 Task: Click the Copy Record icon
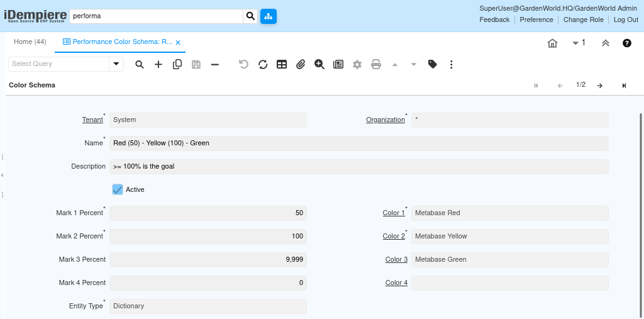pos(177,64)
